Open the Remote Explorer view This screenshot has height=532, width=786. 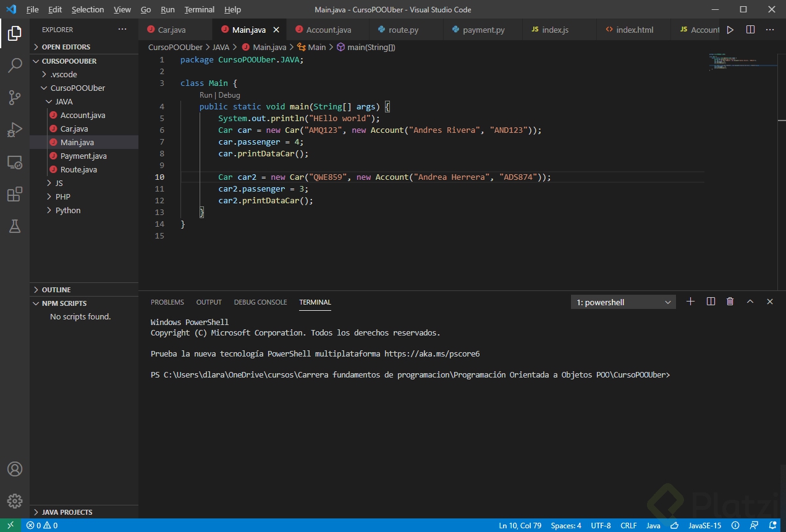(15, 162)
